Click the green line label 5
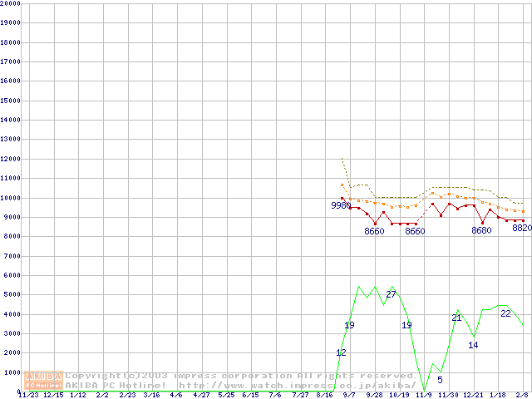Image resolution: width=532 pixels, height=399 pixels. (x=440, y=380)
